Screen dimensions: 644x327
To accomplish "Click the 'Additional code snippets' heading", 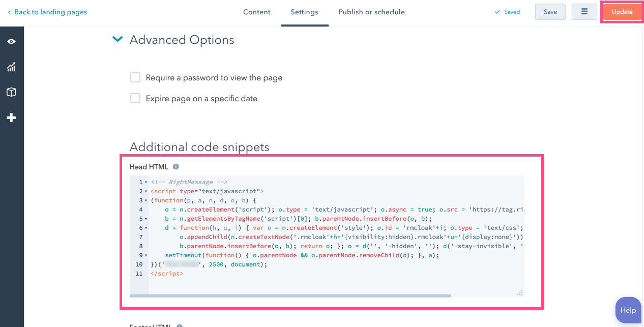I will [x=199, y=147].
